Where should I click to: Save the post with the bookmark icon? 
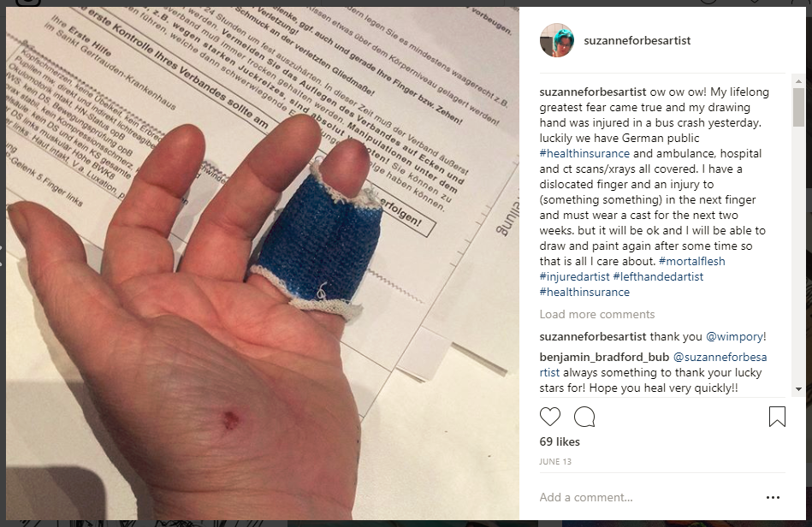click(x=777, y=417)
